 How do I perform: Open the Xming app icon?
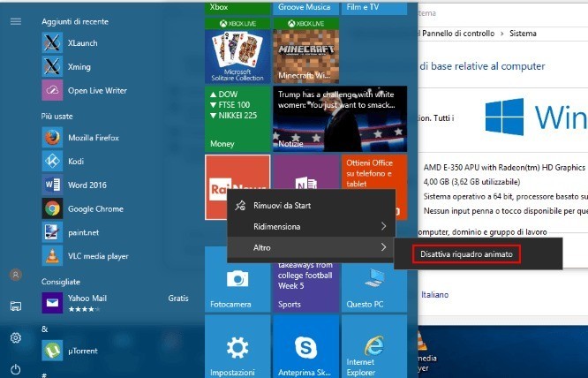(52, 67)
